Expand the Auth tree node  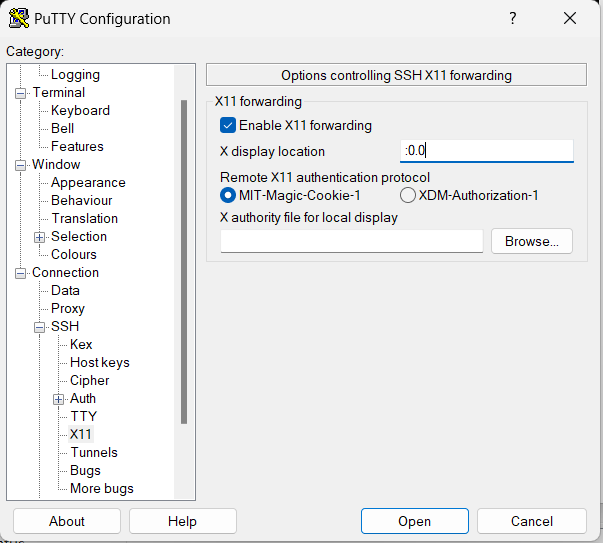click(58, 400)
